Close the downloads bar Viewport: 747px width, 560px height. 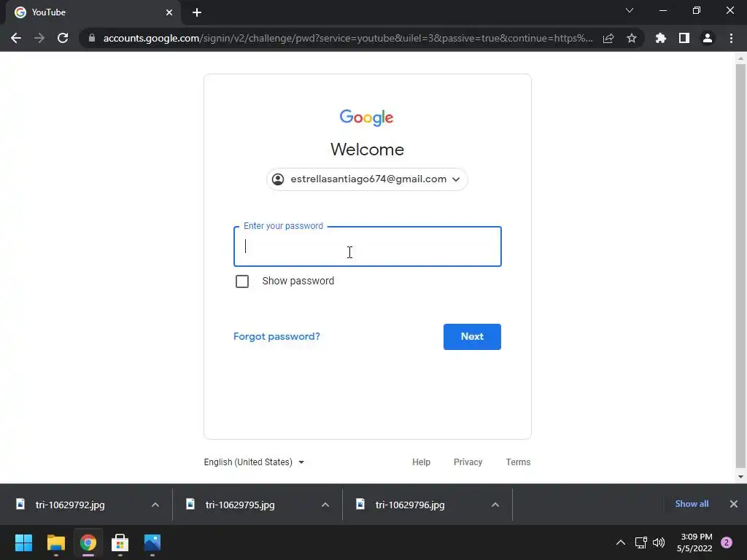coord(734,504)
